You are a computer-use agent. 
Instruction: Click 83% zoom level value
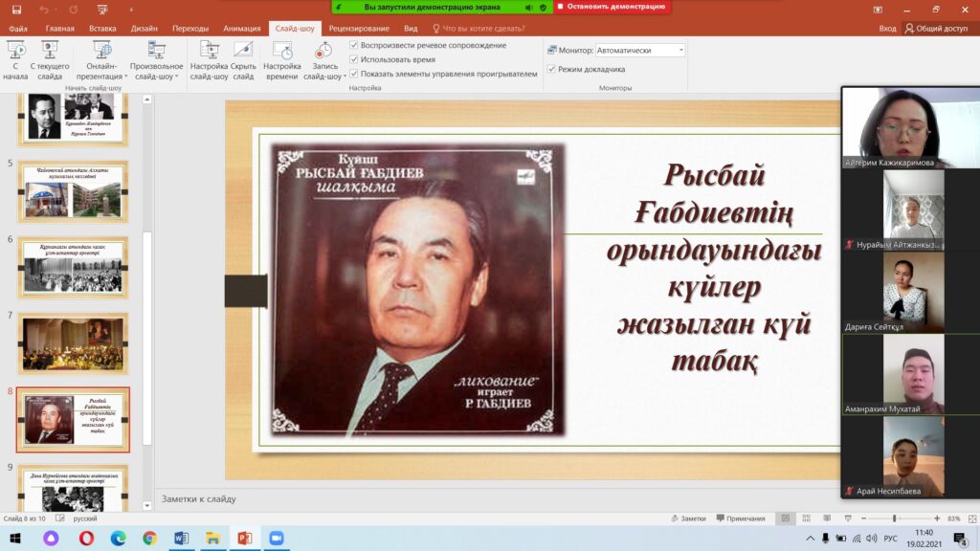(x=954, y=518)
